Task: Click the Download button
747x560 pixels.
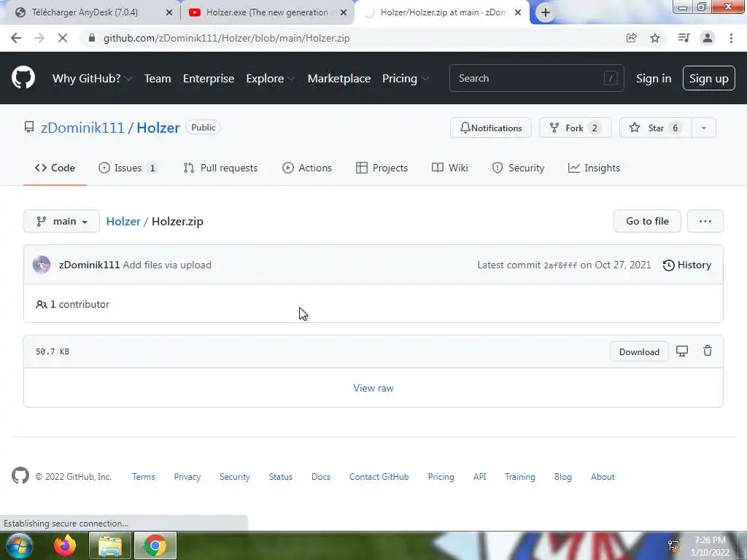Action: [x=639, y=352]
